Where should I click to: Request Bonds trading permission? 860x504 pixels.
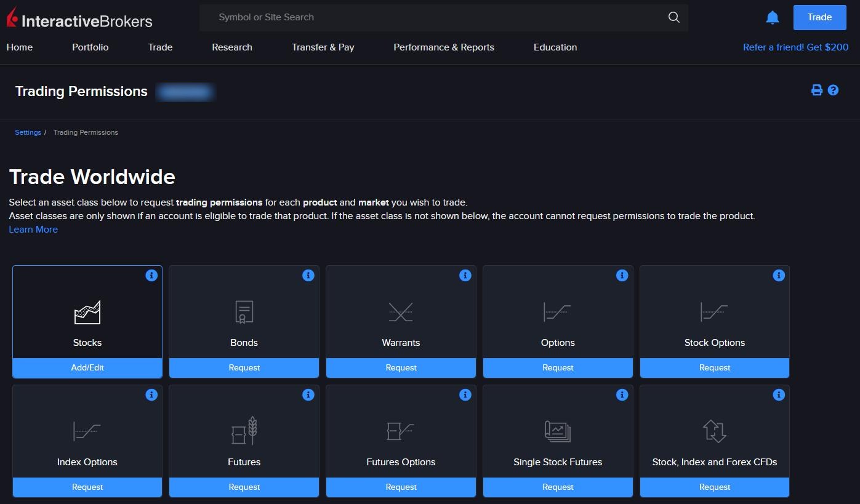point(244,368)
